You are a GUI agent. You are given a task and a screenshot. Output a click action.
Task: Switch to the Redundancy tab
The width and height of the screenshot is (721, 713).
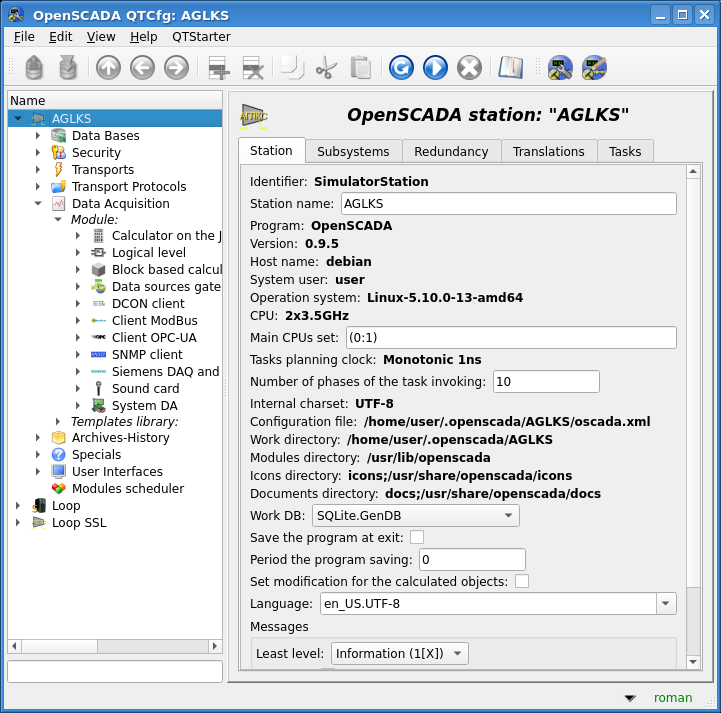click(451, 151)
